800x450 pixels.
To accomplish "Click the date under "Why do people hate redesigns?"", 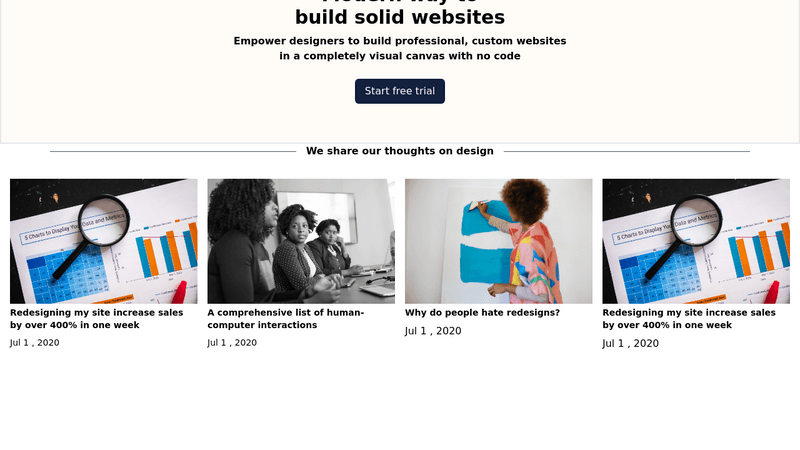I will tap(433, 331).
